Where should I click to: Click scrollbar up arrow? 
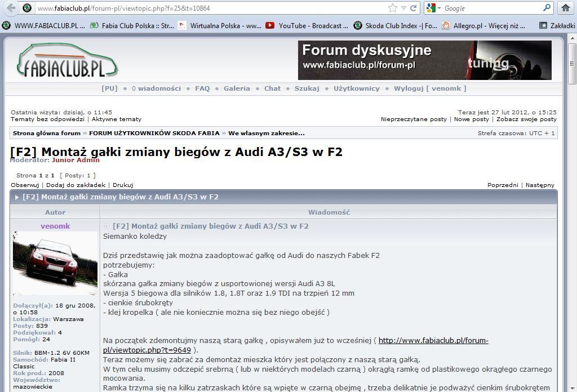click(x=572, y=38)
